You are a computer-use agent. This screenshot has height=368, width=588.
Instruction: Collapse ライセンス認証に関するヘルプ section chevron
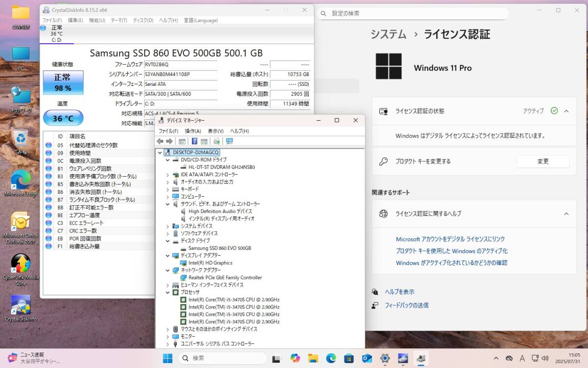tap(566, 214)
